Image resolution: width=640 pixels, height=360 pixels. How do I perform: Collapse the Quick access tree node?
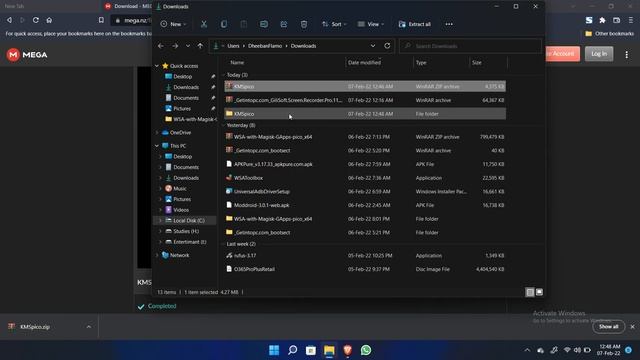157,66
